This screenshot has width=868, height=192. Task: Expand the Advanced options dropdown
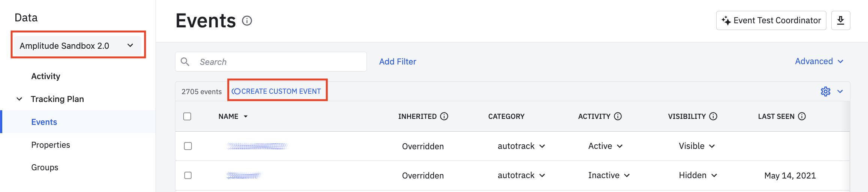(x=819, y=61)
